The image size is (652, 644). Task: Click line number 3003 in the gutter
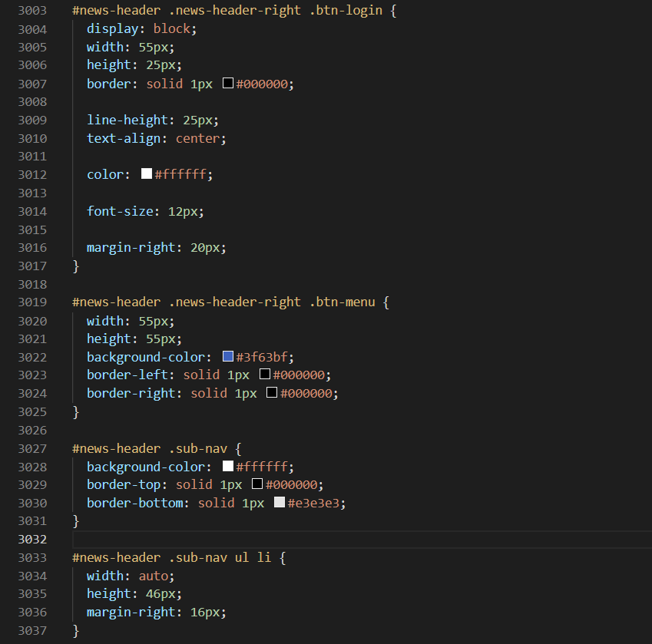[32, 11]
